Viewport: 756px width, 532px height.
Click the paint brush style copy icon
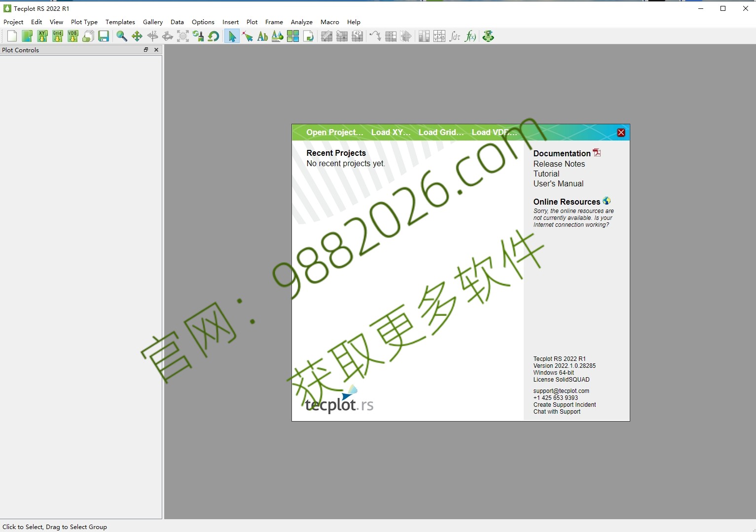[x=198, y=36]
